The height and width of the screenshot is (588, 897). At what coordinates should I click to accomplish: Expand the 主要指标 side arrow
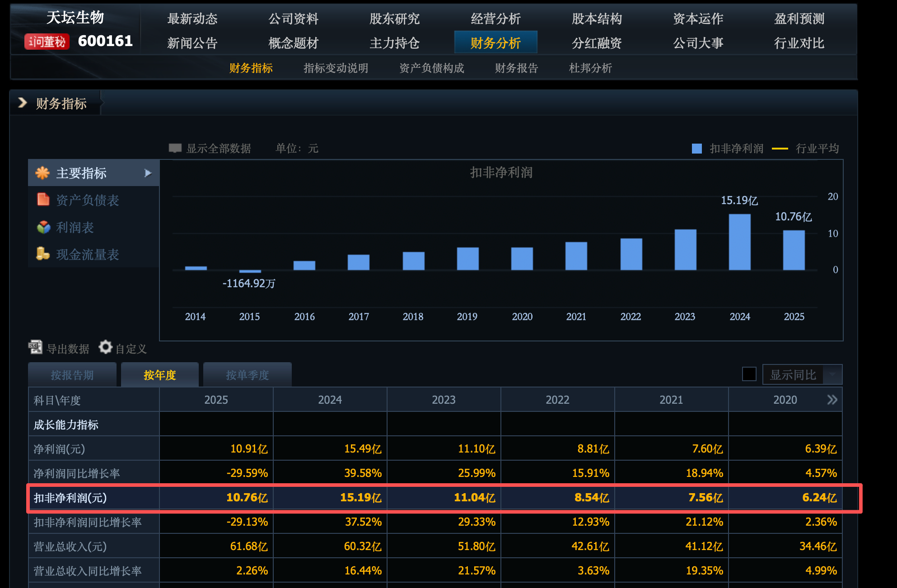coord(148,173)
